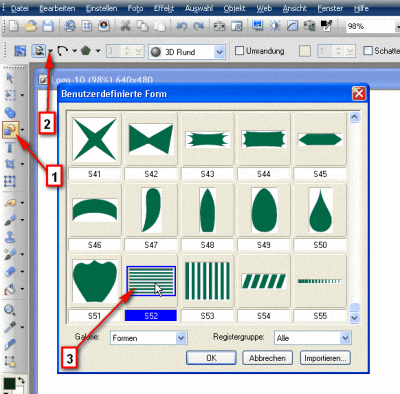400x394 pixels.
Task: Open the 98% zoom level dropdown
Action: 397,26
